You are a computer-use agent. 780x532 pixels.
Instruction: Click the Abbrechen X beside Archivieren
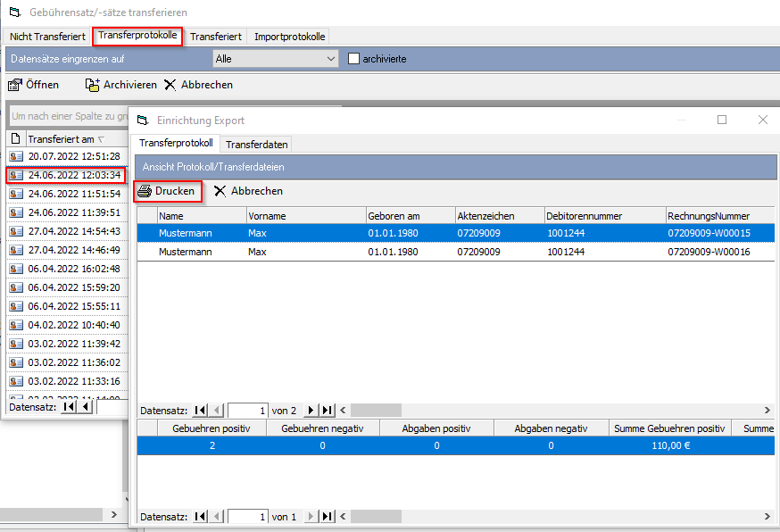(x=170, y=85)
